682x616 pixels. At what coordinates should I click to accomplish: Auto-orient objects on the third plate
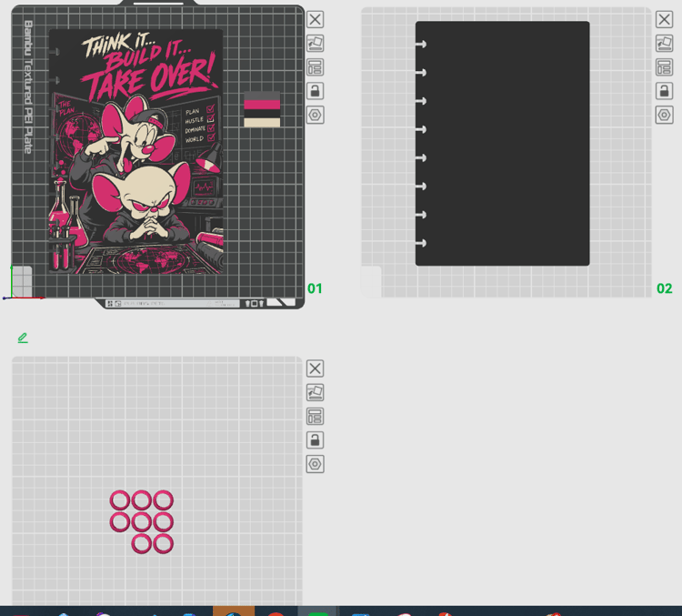click(x=315, y=392)
